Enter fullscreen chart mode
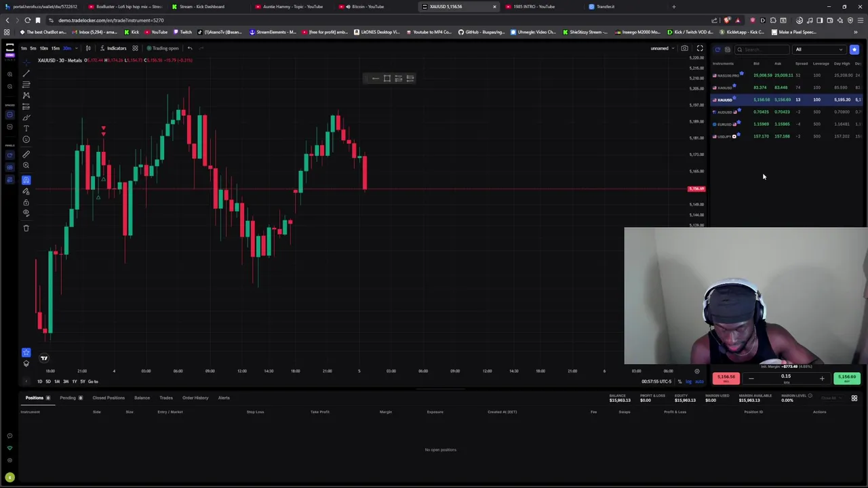 pos(700,48)
